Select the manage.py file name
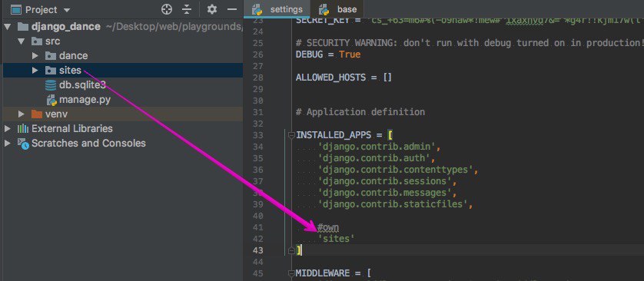Screen dimensions: 644x281 pyautogui.click(x=85, y=99)
